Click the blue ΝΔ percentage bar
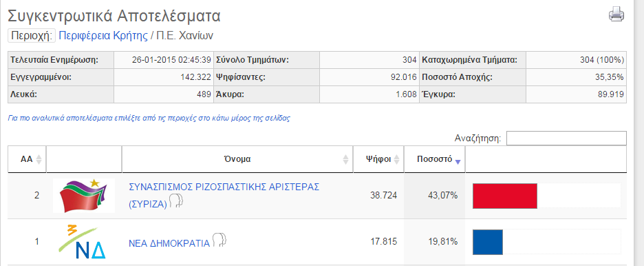Image resolution: width=644 pixels, height=266 pixels. click(x=488, y=242)
